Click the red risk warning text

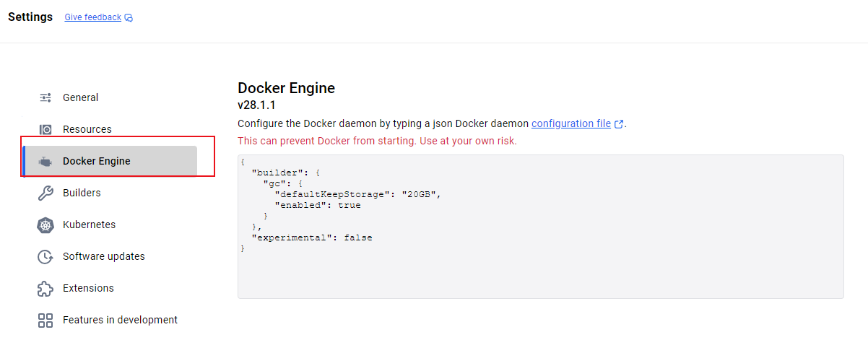click(x=377, y=141)
